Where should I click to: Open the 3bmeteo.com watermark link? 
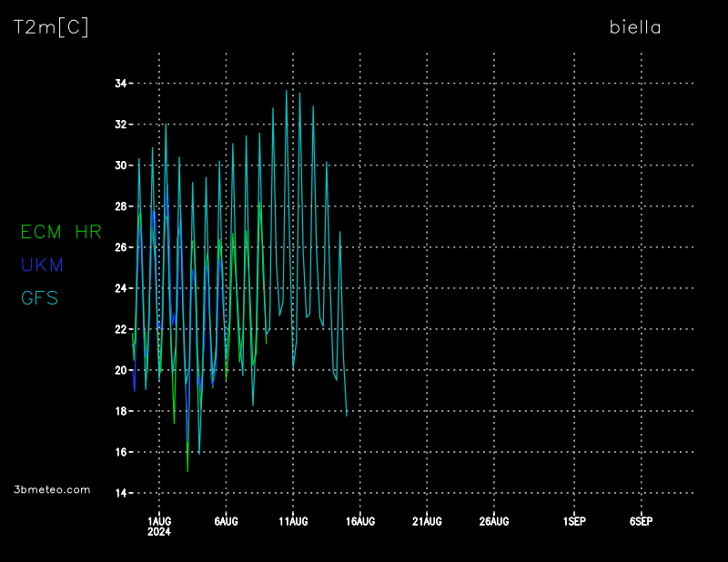tap(53, 489)
